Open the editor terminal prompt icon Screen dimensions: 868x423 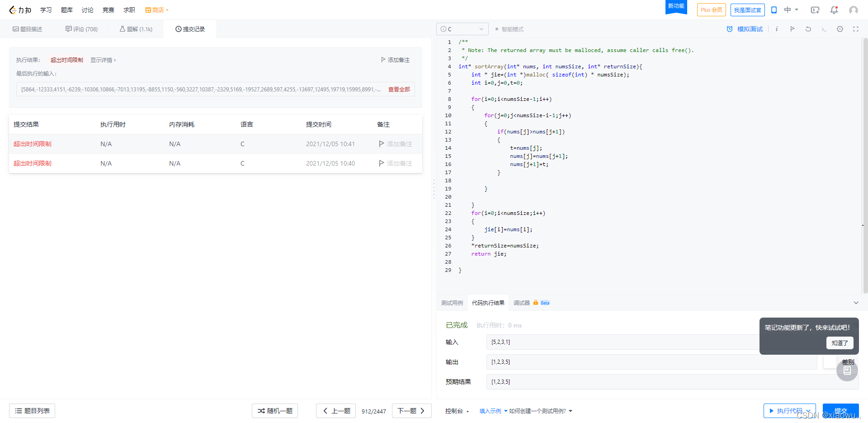tap(824, 29)
